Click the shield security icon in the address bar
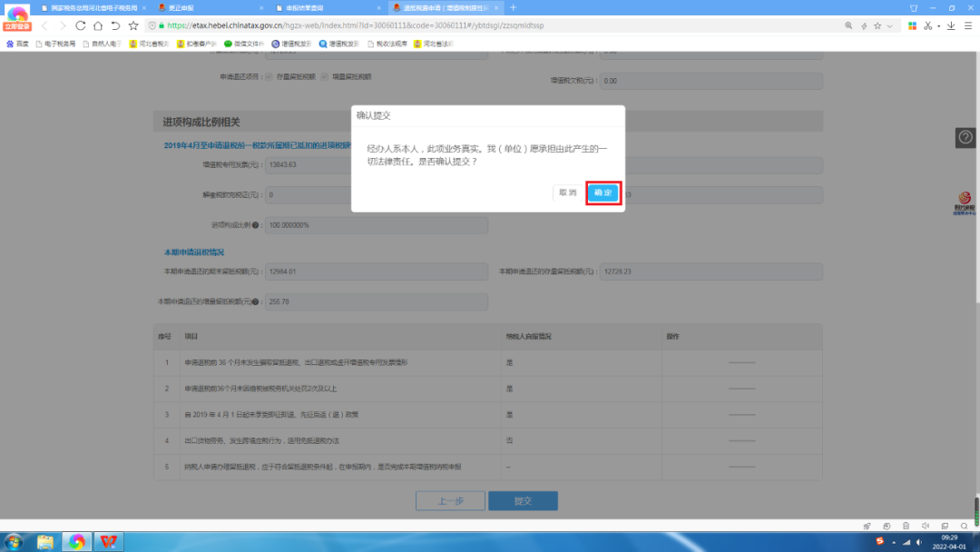 point(152,25)
